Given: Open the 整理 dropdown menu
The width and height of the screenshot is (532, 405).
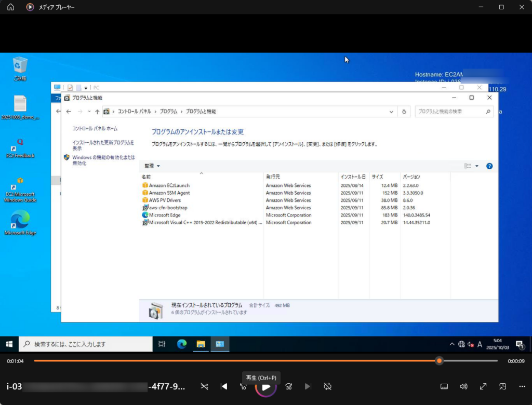Looking at the screenshot, I should point(152,166).
